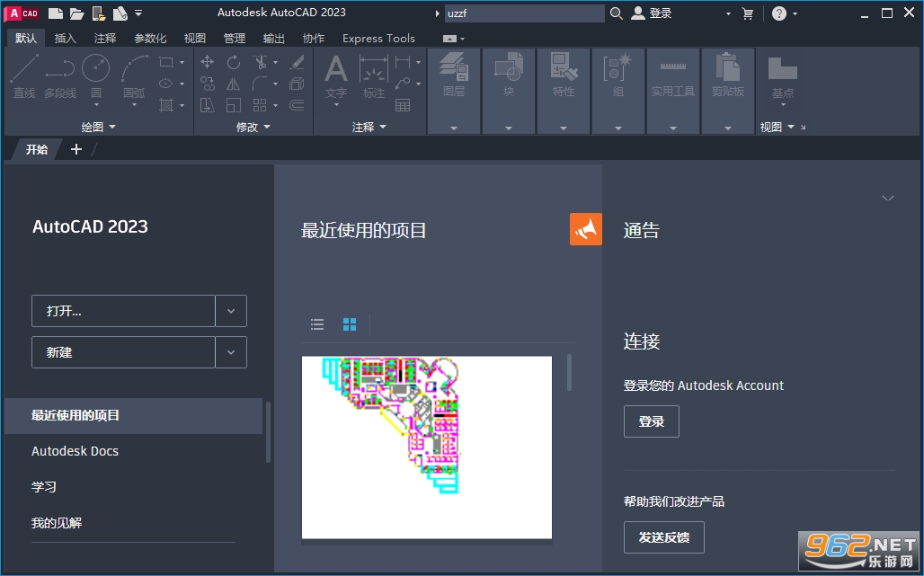This screenshot has height=576, width=924.
Task: Click the orange announcement megaphone icon
Action: pyautogui.click(x=586, y=229)
